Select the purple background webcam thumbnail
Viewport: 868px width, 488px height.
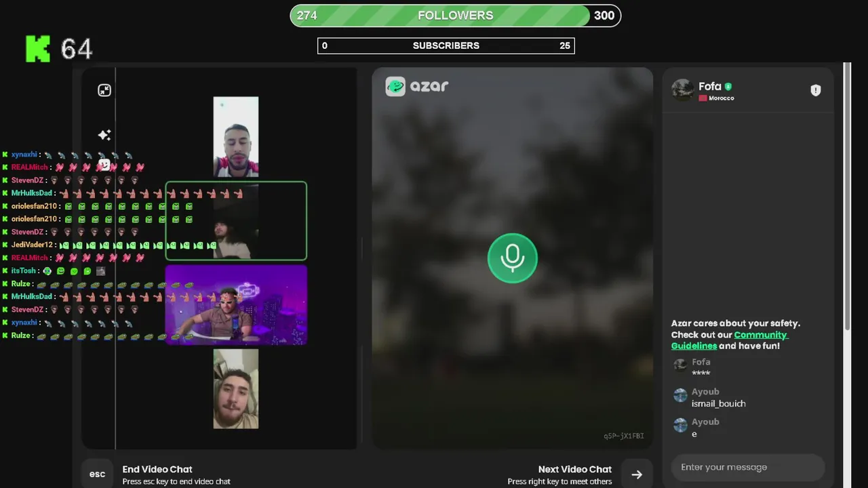236,305
